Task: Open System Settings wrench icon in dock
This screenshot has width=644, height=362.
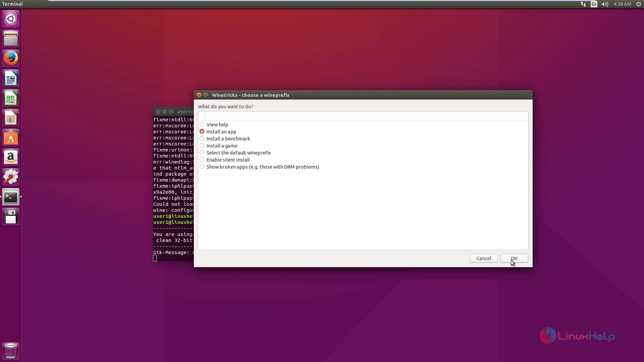Action: [11, 177]
